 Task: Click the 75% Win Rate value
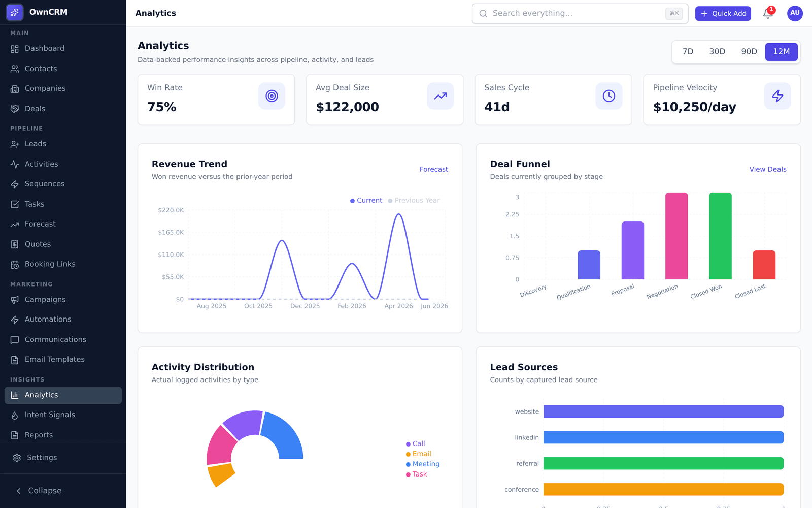click(x=162, y=107)
